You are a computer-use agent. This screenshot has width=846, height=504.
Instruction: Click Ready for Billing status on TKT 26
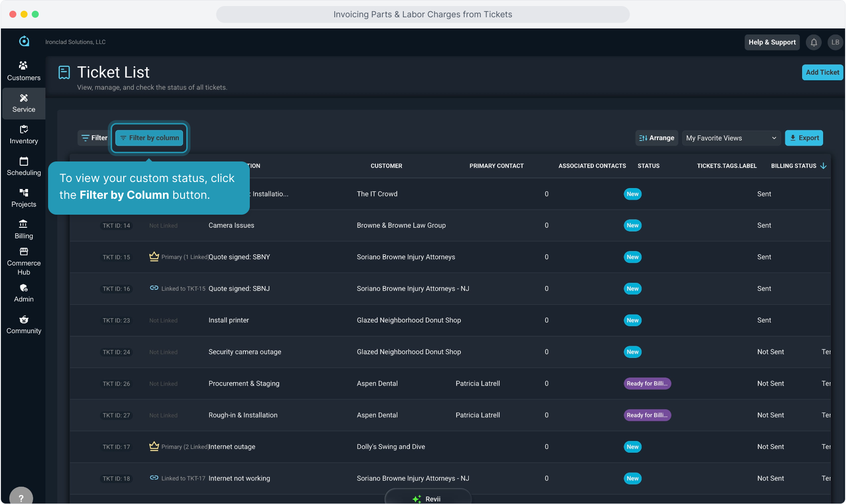tap(647, 384)
